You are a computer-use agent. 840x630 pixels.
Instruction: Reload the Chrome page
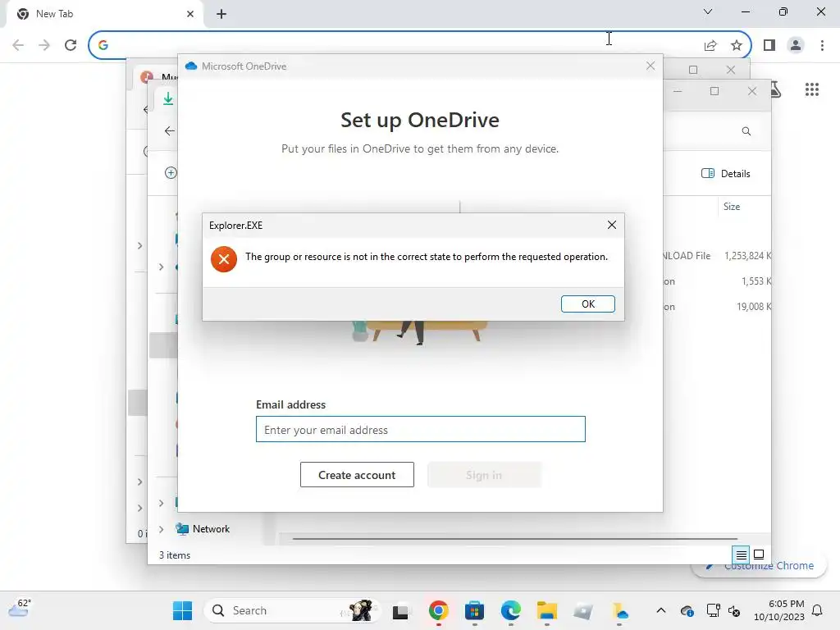pos(71,45)
